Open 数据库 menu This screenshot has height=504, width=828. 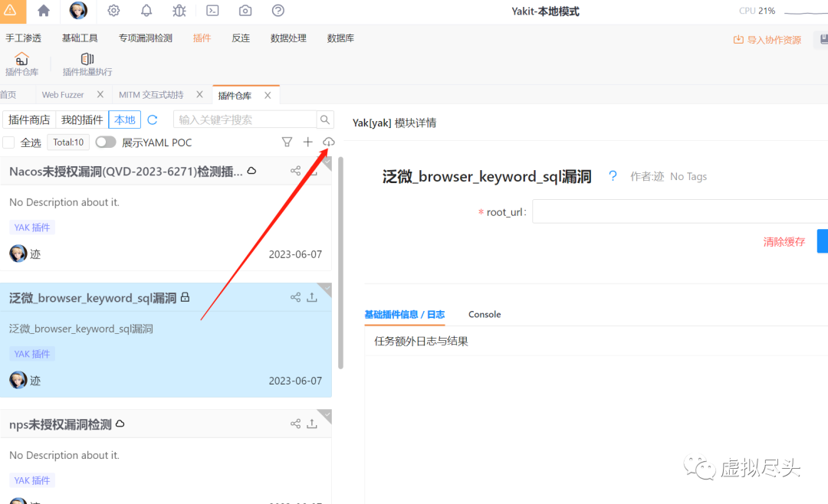click(x=340, y=38)
